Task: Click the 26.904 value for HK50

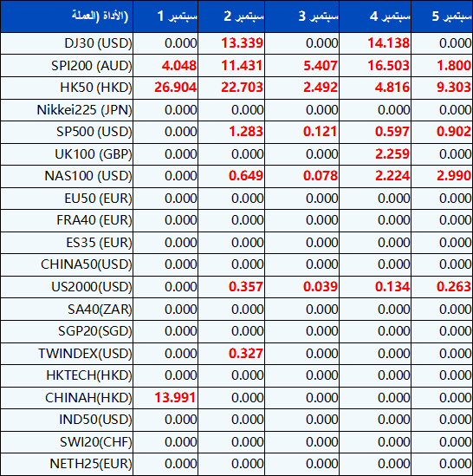Action: 175,88
